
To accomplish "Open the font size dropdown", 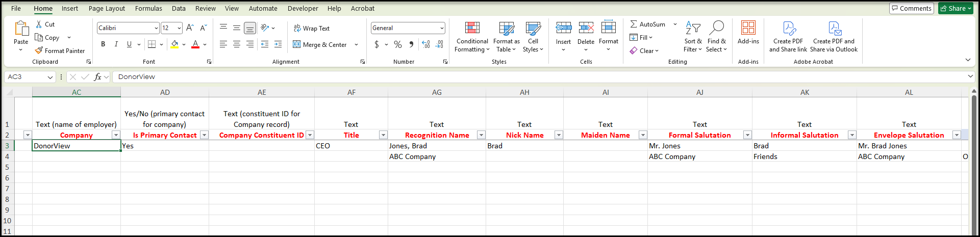I will (x=179, y=28).
